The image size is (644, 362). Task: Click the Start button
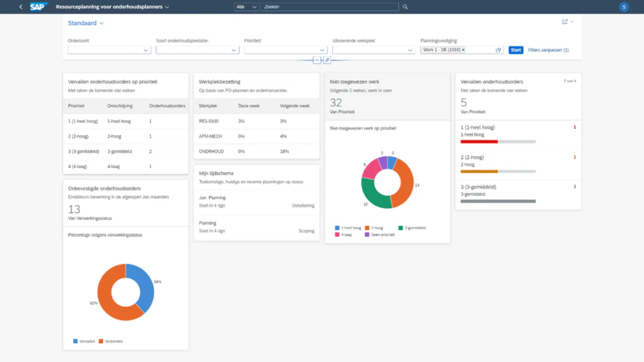point(516,50)
